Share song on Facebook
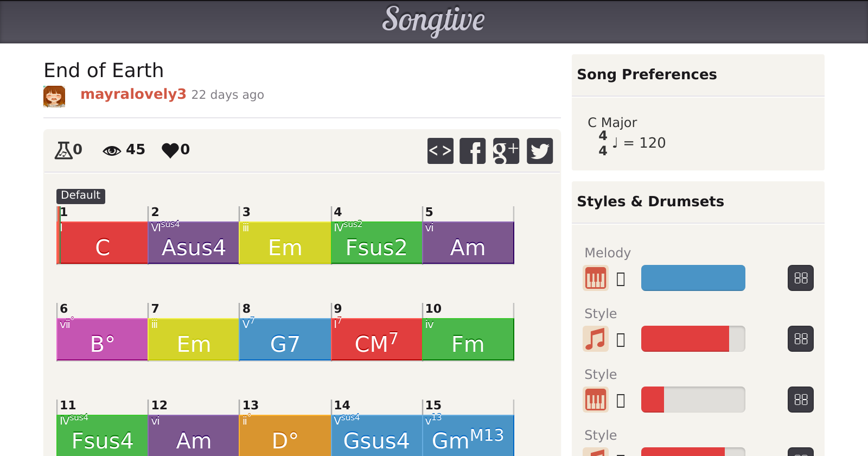Image resolution: width=868 pixels, height=456 pixels. coord(473,151)
